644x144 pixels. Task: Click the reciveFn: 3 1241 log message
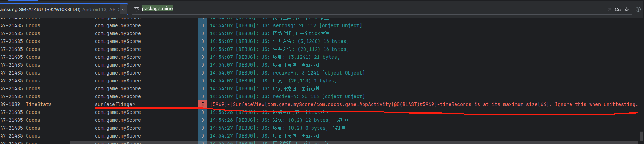(319, 73)
